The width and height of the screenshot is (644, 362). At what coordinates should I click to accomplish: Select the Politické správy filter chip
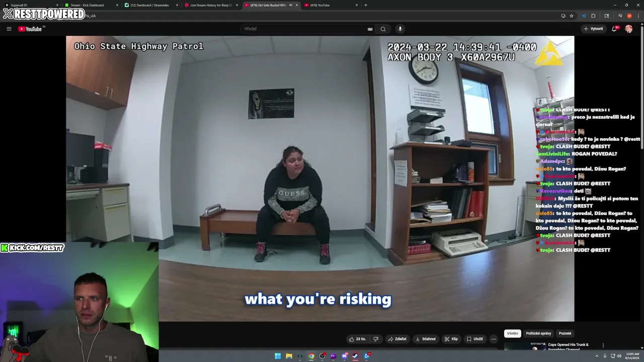coord(538,333)
